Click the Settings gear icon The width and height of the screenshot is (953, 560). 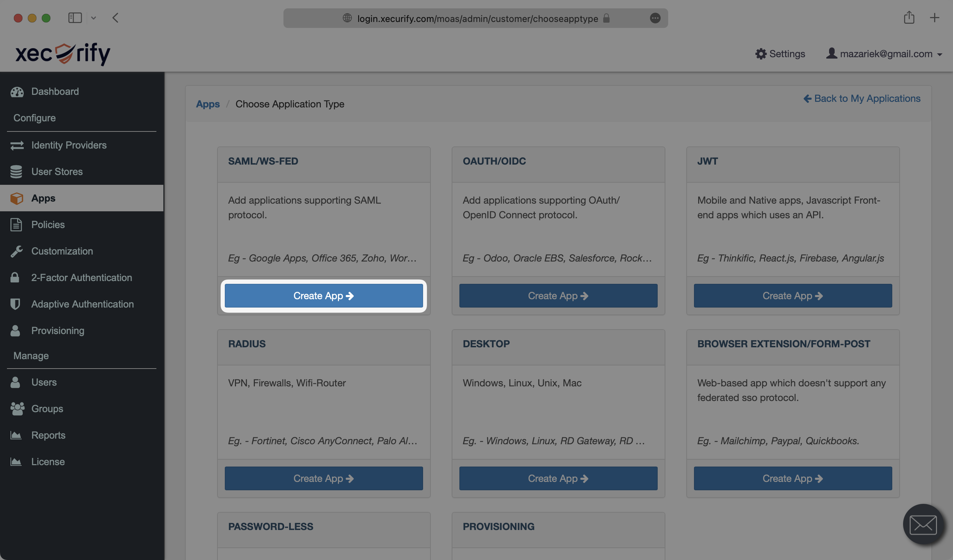point(761,54)
